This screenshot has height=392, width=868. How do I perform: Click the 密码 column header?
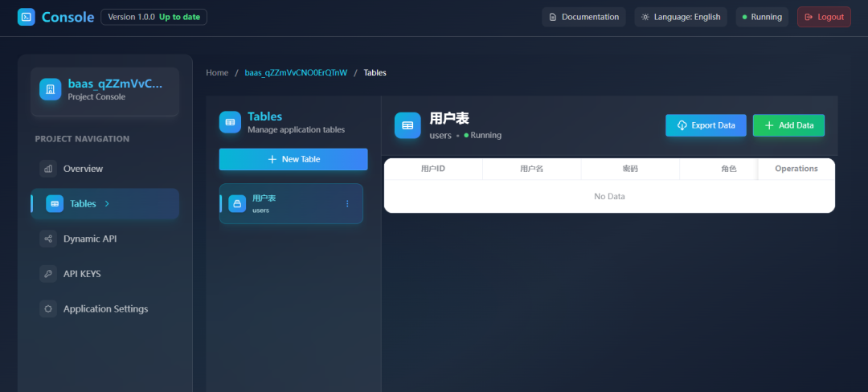pos(630,169)
